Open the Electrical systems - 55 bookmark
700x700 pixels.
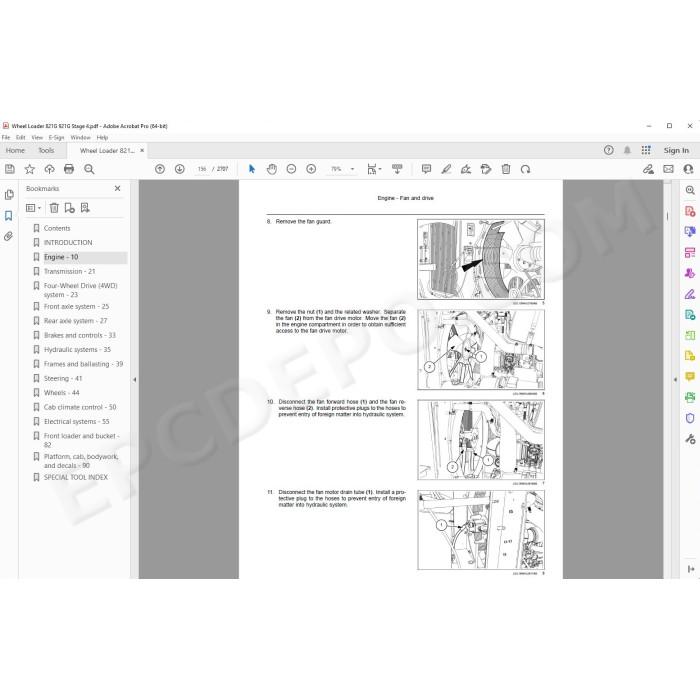pos(76,421)
